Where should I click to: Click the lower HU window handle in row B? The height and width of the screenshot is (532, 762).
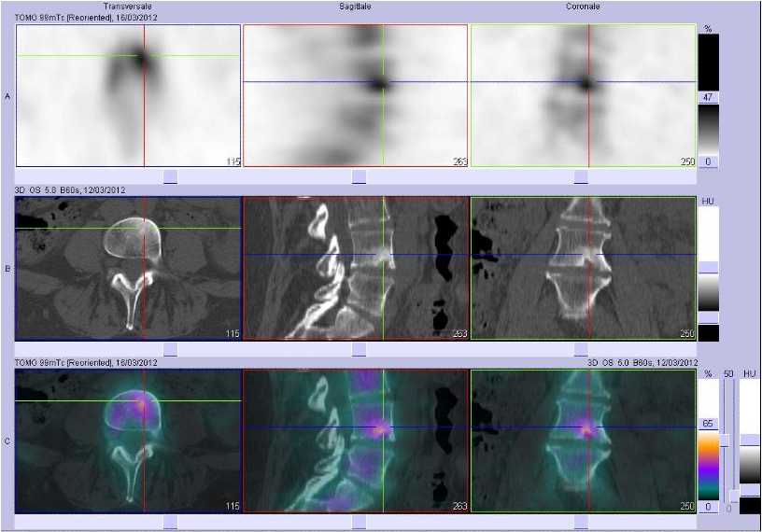point(708,317)
